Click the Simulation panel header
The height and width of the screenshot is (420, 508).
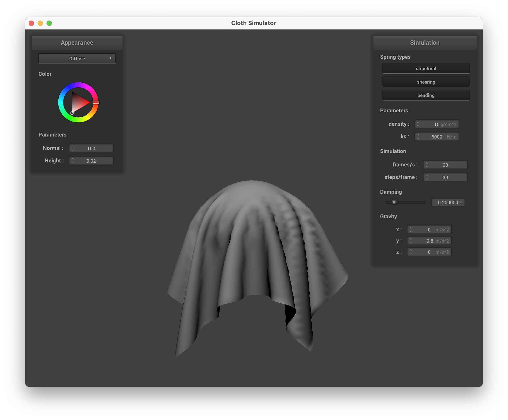pos(425,42)
